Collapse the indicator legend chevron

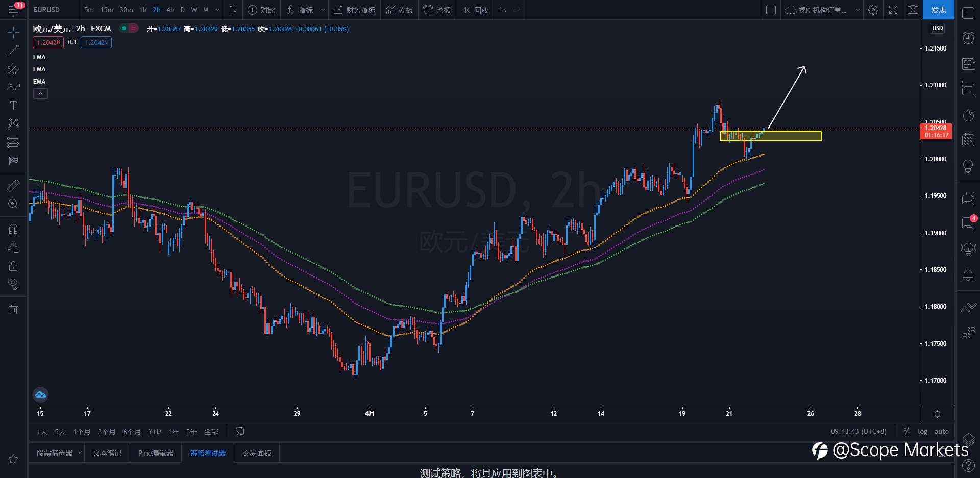point(40,94)
